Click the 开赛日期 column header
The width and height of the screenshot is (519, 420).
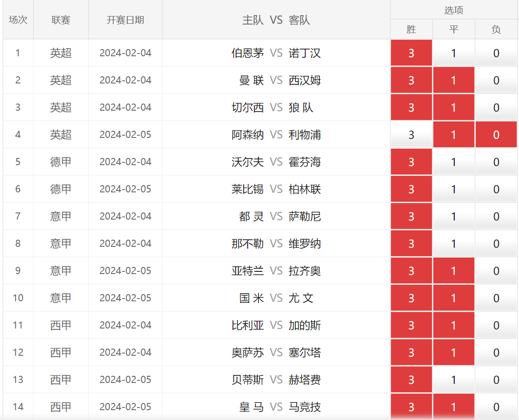click(x=125, y=20)
